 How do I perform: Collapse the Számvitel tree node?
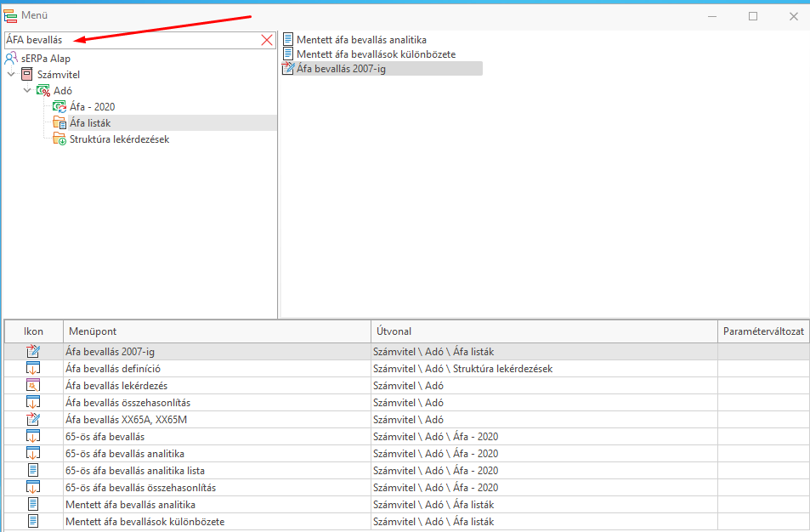tap(11, 75)
